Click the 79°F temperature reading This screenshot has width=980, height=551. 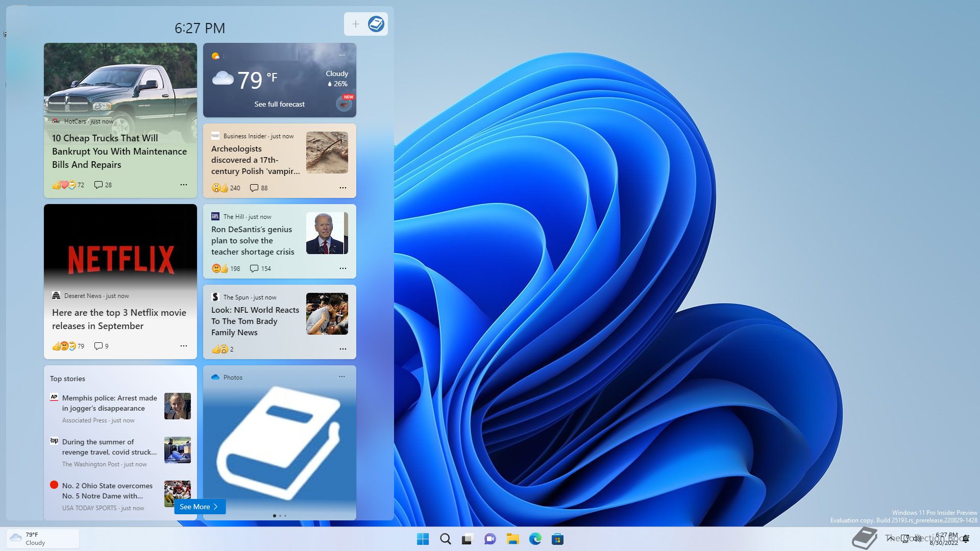pyautogui.click(x=258, y=80)
